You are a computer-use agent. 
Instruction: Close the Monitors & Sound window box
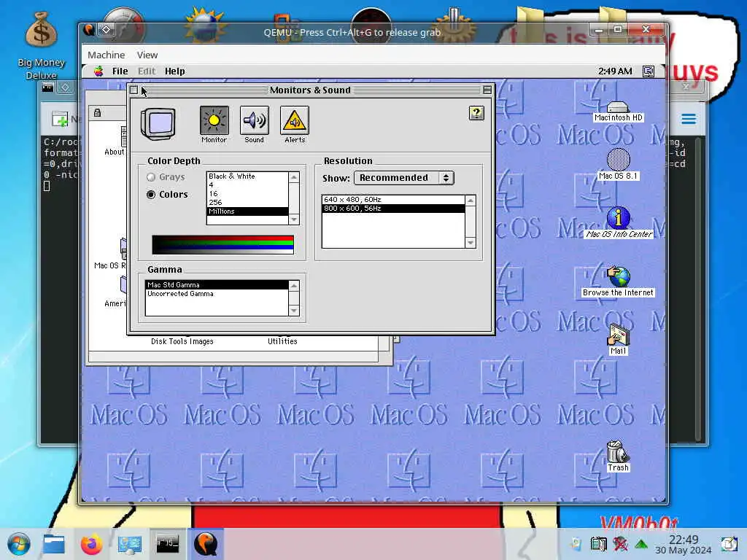tap(134, 90)
